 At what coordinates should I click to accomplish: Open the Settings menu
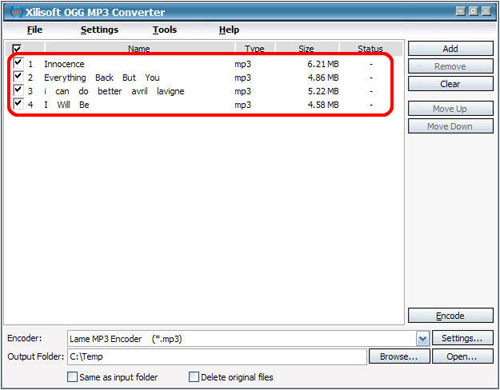click(99, 30)
